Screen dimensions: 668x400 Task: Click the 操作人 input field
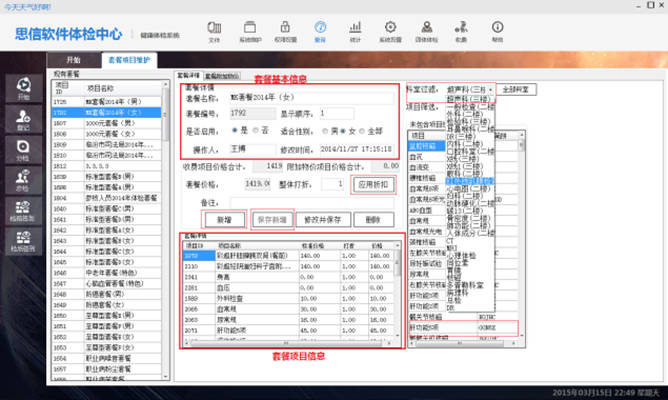(x=252, y=150)
